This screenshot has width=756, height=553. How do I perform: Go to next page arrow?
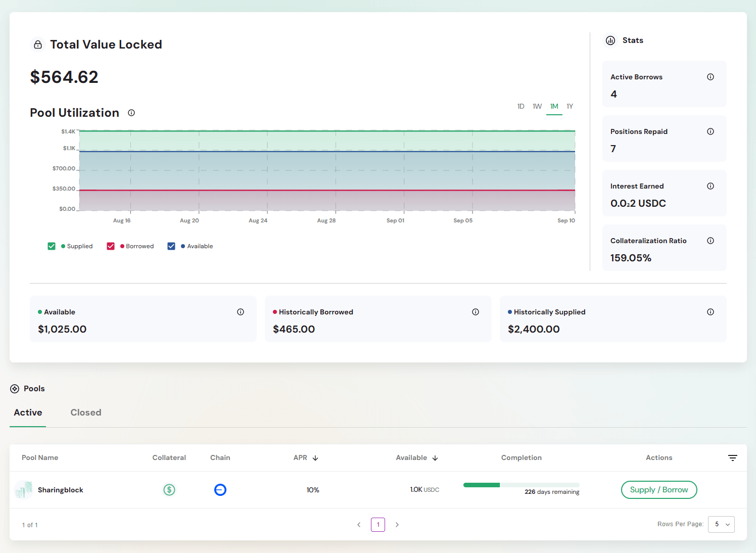click(397, 525)
